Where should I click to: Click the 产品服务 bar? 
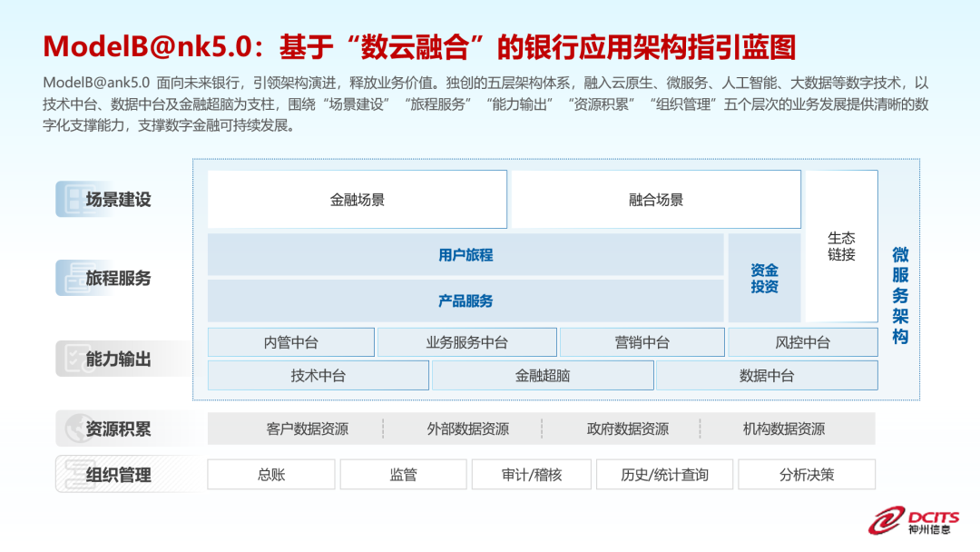click(x=465, y=301)
